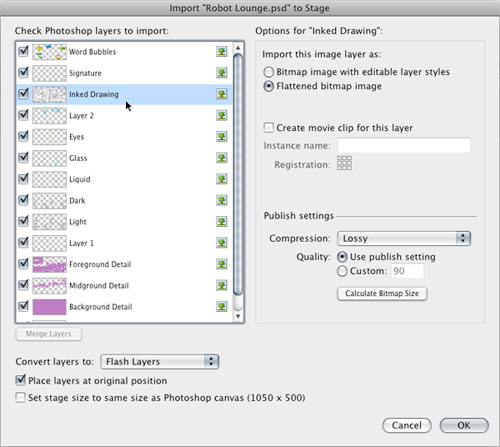Uncheck the Liquid layer checkbox

click(x=23, y=179)
